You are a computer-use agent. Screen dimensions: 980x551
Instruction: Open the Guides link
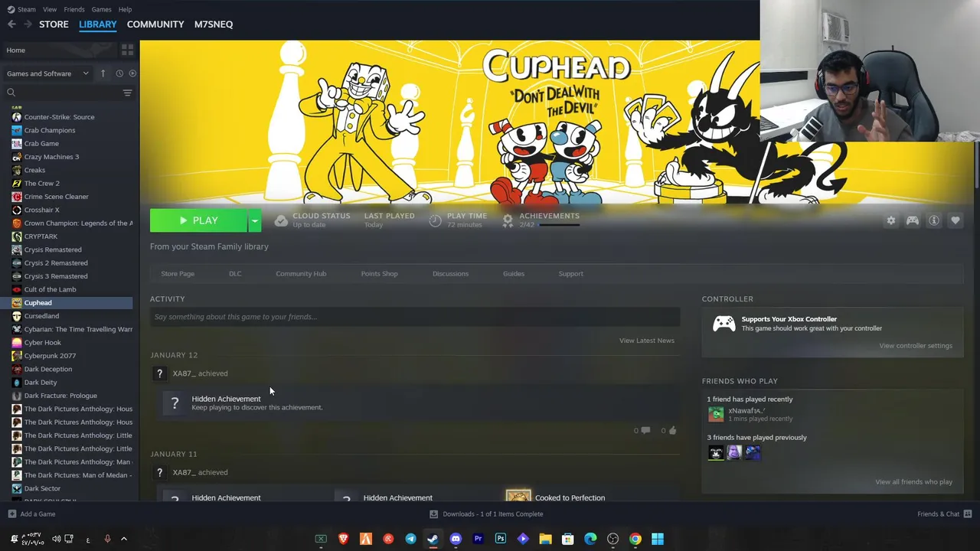point(514,273)
